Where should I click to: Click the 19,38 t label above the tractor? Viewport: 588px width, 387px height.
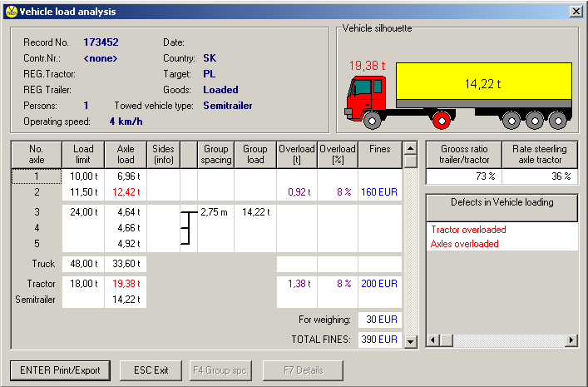(x=367, y=66)
